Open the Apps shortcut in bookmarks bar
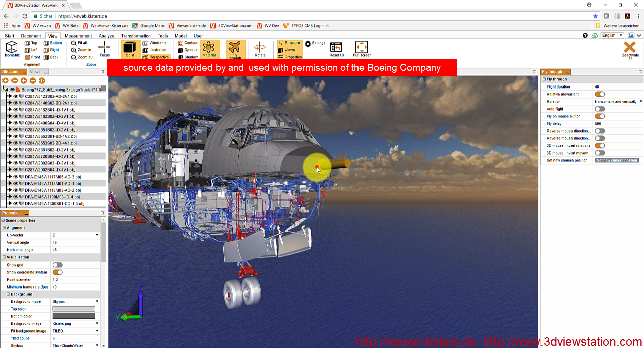 (12, 25)
